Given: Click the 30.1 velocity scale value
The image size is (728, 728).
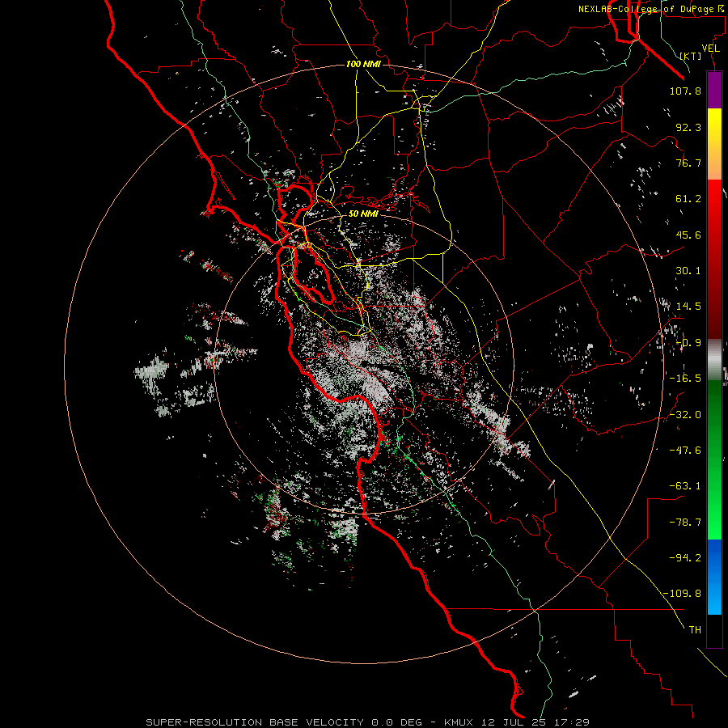Looking at the screenshot, I should pyautogui.click(x=688, y=271).
